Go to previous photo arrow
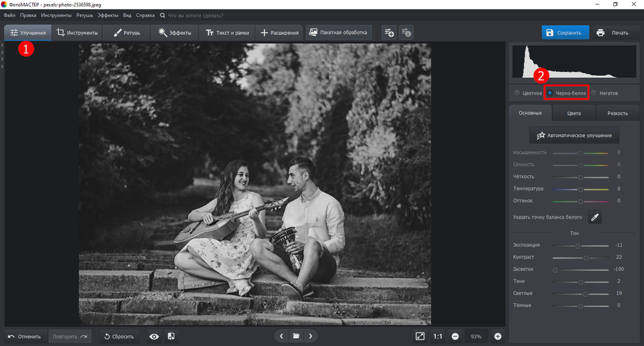Screen dimensions: 644x346 (281, 336)
